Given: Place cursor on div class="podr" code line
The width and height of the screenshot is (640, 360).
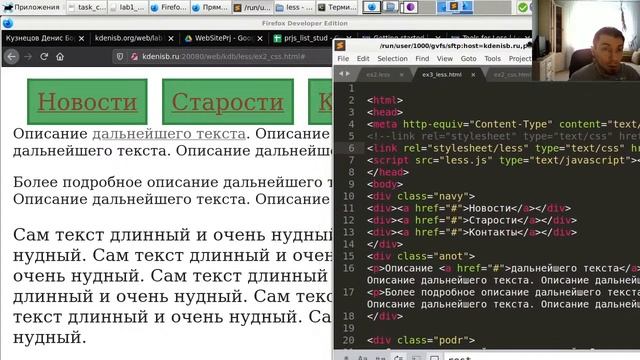Looking at the screenshot, I should pos(421,340).
